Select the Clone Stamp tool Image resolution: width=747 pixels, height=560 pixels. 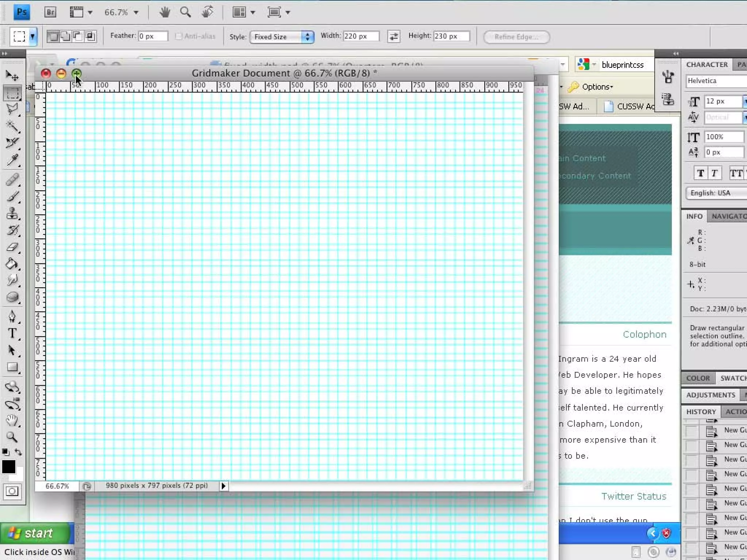click(12, 213)
